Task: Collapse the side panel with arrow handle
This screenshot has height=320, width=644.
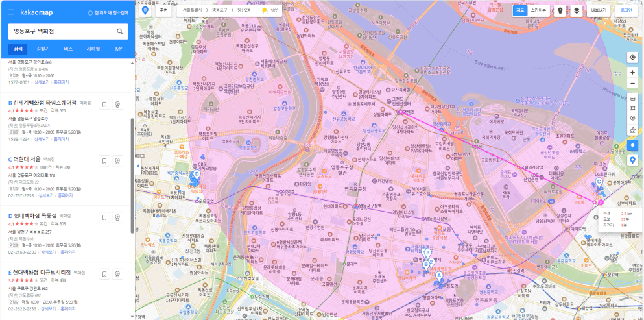Action: [137, 166]
